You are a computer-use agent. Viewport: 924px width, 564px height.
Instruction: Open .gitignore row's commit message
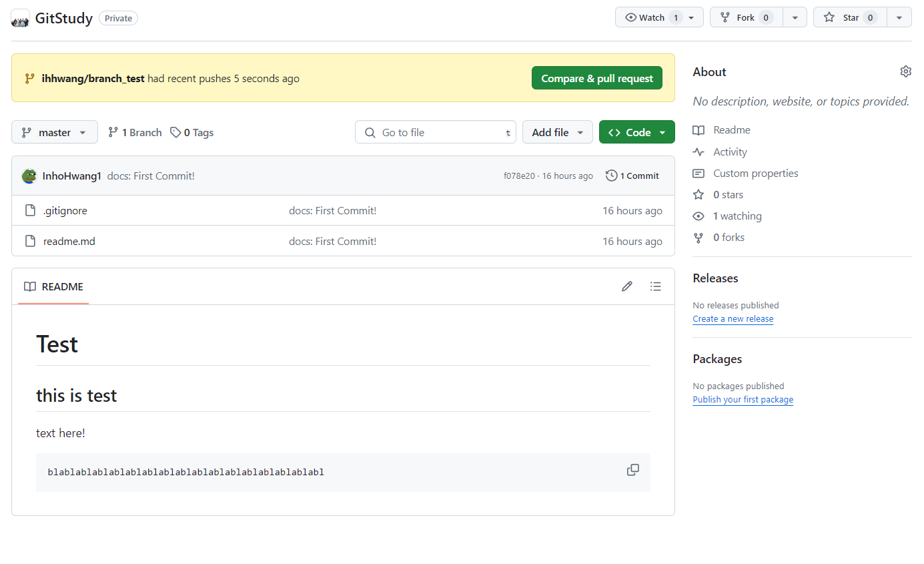[332, 210]
